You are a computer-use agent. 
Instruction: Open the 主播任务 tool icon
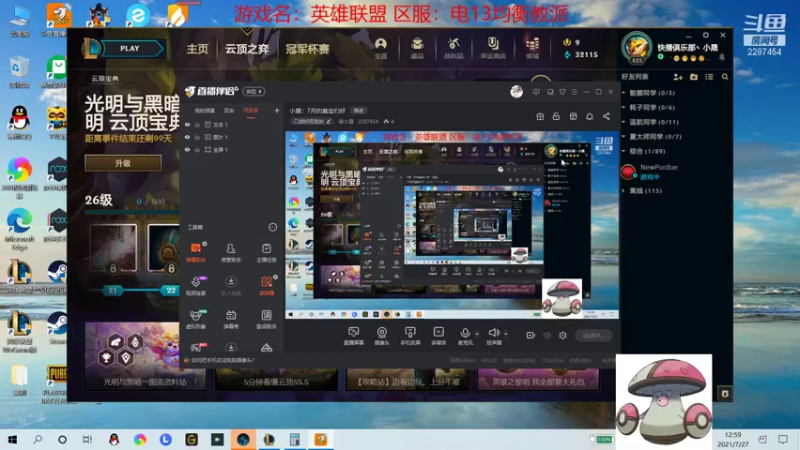point(266,253)
